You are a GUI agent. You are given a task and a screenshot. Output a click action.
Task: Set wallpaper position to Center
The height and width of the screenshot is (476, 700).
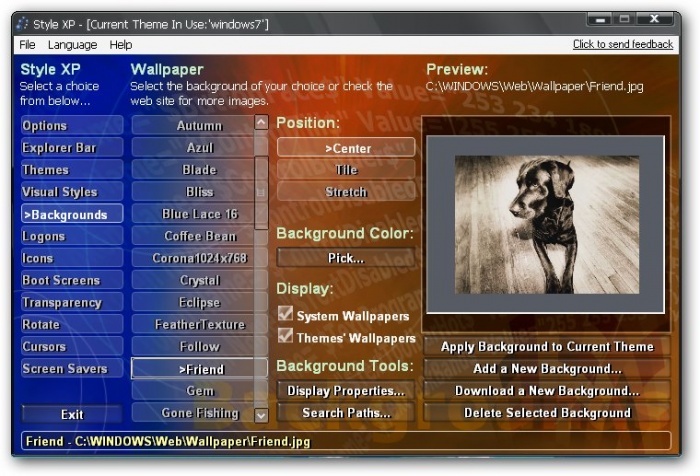click(x=346, y=148)
